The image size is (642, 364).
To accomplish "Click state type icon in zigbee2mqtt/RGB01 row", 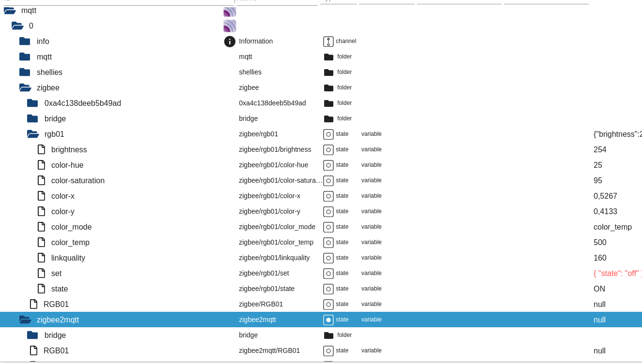I will coord(328,350).
